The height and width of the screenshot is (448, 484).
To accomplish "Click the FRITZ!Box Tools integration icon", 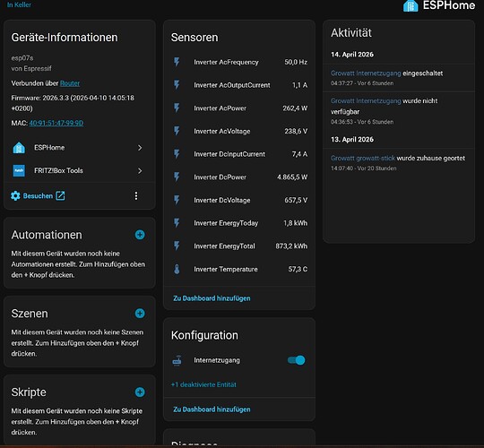I will 19,170.
